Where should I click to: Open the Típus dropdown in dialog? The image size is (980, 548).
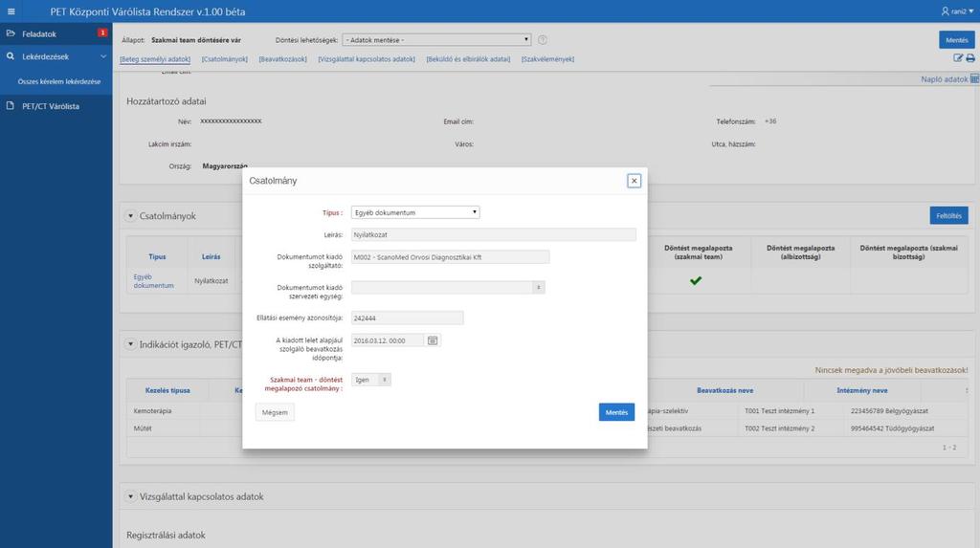click(x=415, y=212)
